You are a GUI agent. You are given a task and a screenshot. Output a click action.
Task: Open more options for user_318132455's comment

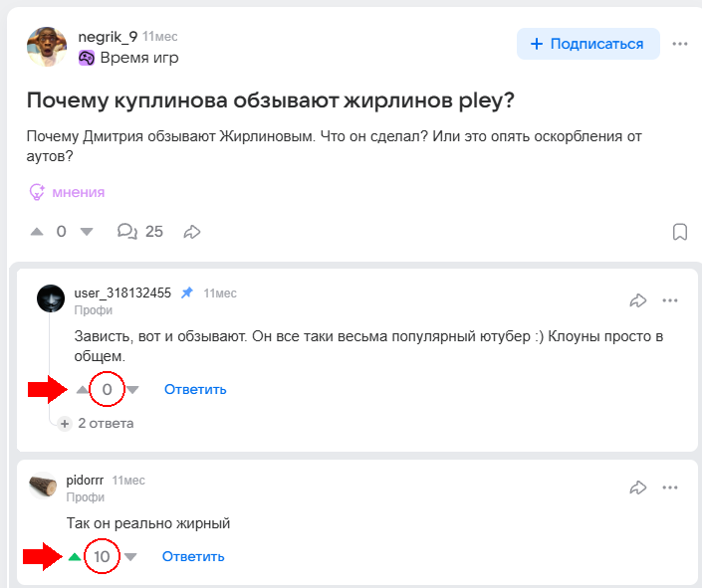670,299
